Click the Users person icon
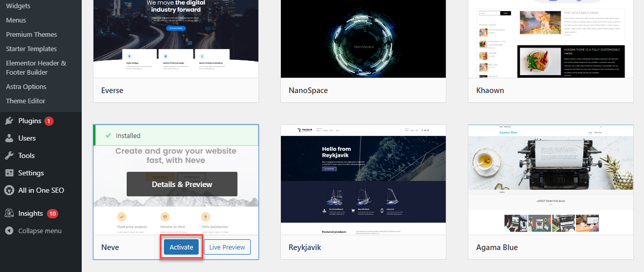644x272 pixels. pos(9,138)
